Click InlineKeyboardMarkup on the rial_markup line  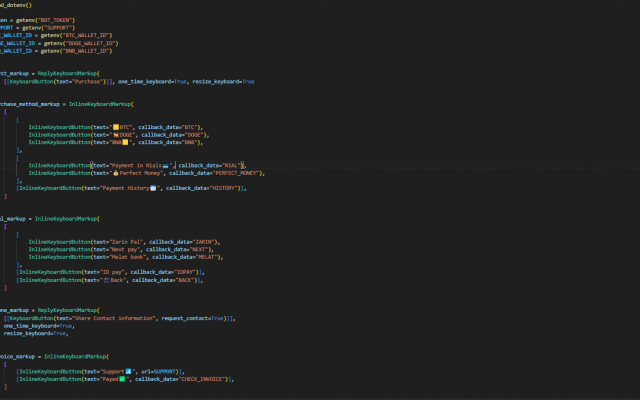[66, 219]
